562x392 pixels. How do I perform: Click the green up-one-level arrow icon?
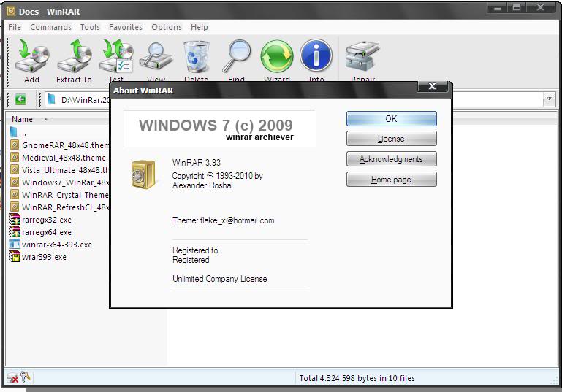[20, 99]
